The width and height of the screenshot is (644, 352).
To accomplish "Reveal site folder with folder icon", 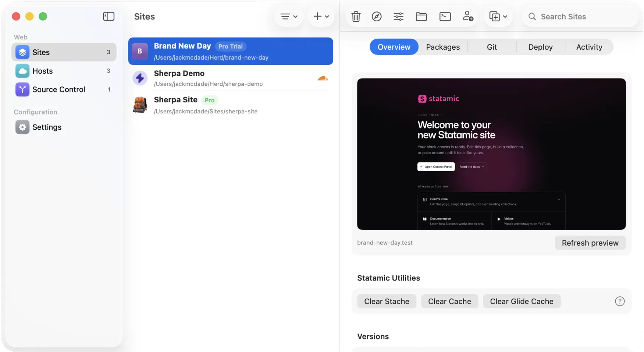I will [x=421, y=17].
